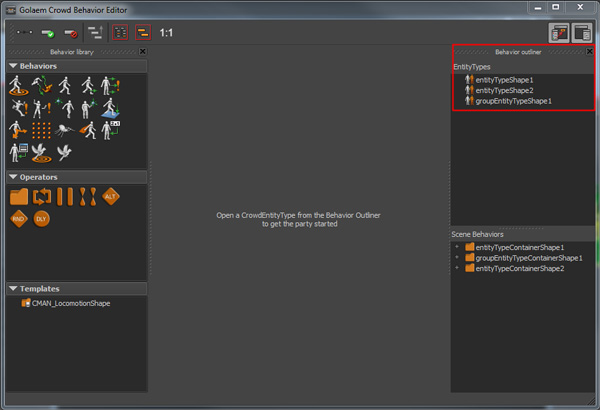Image resolution: width=600 pixels, height=410 pixels.
Task: Select the man with 2x1 label behavior
Action: pyautogui.click(x=111, y=130)
